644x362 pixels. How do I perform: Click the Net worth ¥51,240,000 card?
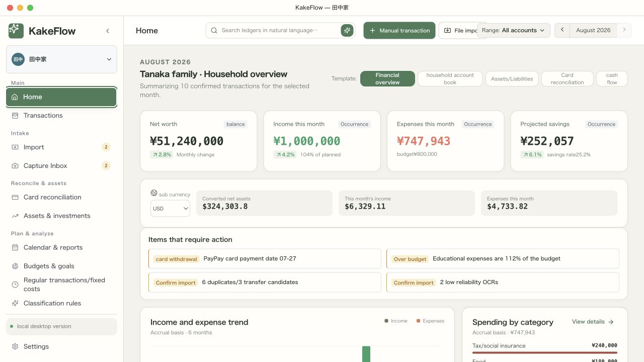(x=198, y=141)
